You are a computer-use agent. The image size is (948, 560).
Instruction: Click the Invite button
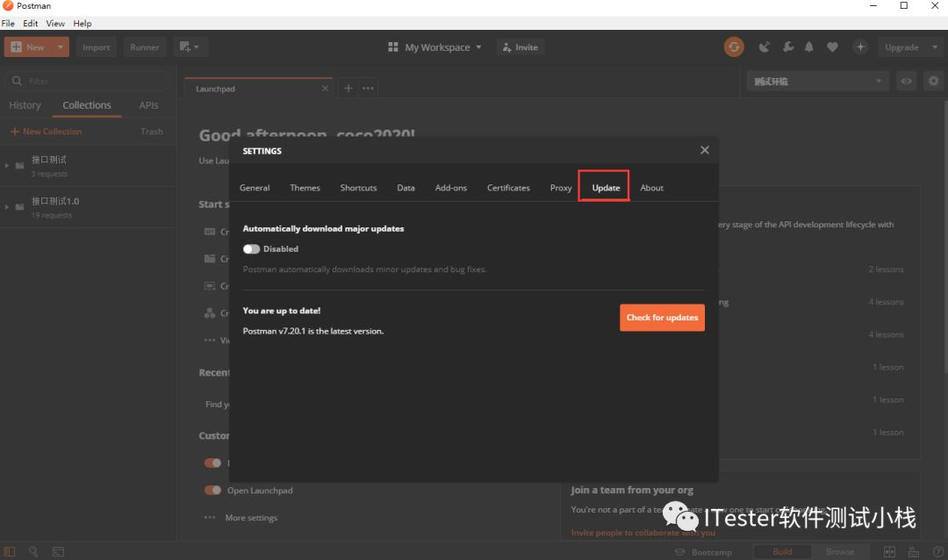click(x=521, y=47)
